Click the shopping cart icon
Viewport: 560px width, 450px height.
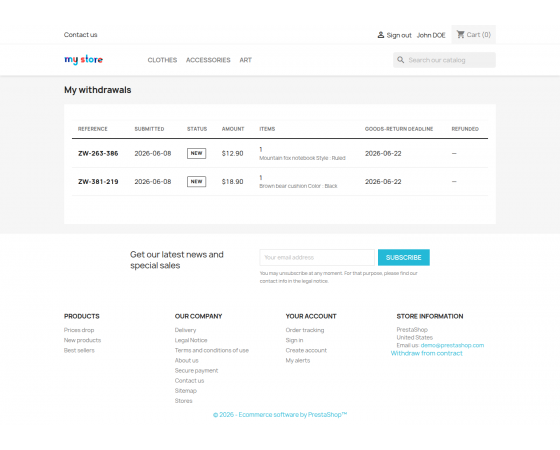tap(461, 34)
